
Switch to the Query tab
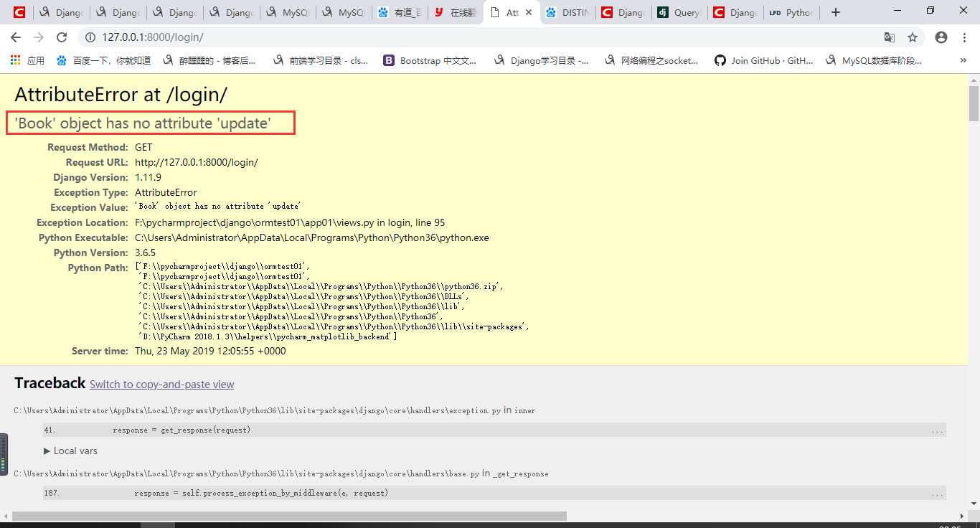(x=679, y=12)
